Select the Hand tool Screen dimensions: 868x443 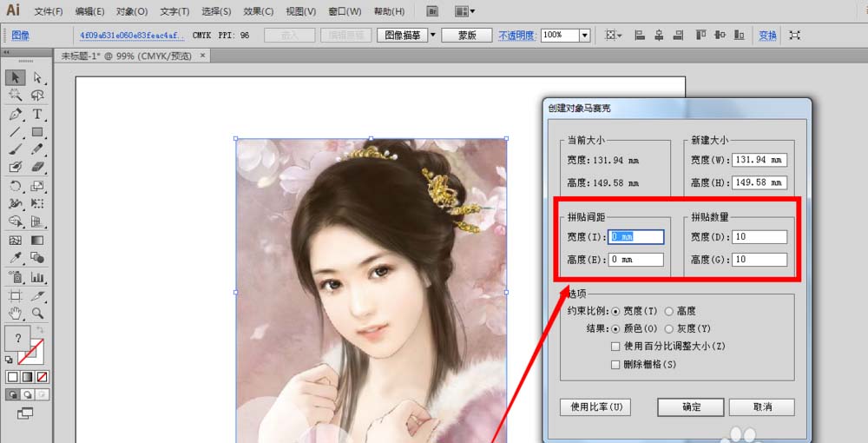click(16, 314)
